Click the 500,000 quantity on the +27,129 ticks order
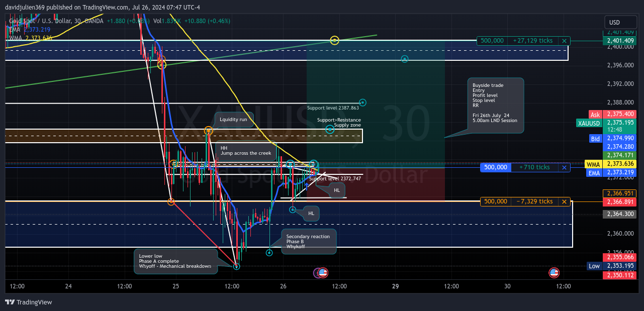The image size is (644, 311). 492,41
